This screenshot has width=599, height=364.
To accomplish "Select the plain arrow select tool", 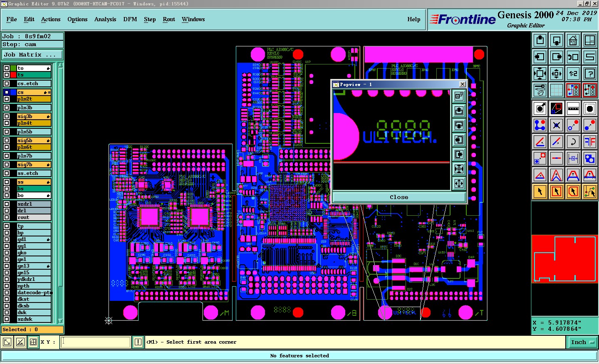I will 540,192.
